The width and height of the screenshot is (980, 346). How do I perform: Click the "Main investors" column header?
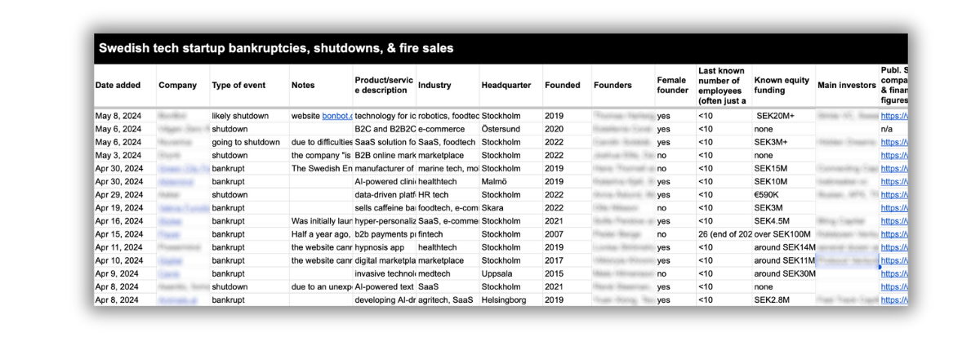coord(846,85)
